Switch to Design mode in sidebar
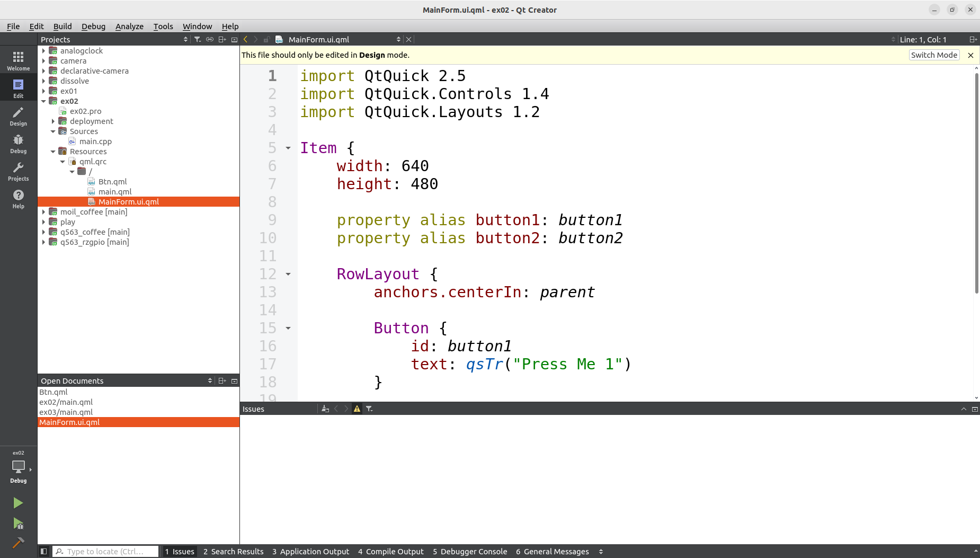980x558 pixels. (18, 116)
